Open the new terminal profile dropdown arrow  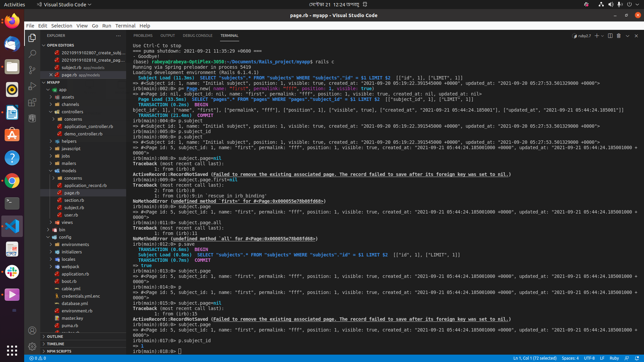(602, 36)
